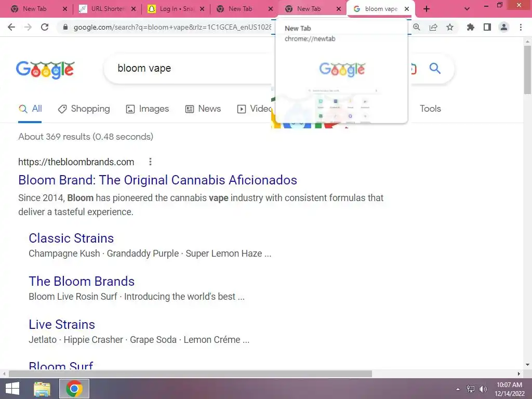Screen dimensions: 532x399
Task: Open File Explorer from the taskbar
Action: point(42,389)
